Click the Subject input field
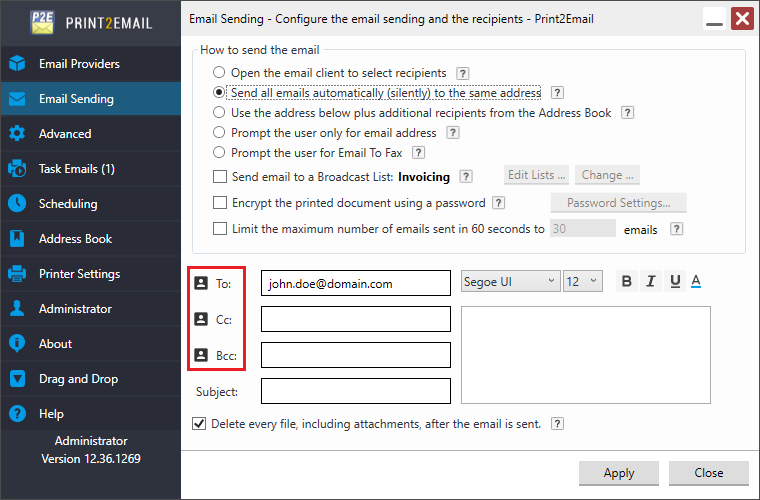The image size is (760, 500). pos(356,391)
